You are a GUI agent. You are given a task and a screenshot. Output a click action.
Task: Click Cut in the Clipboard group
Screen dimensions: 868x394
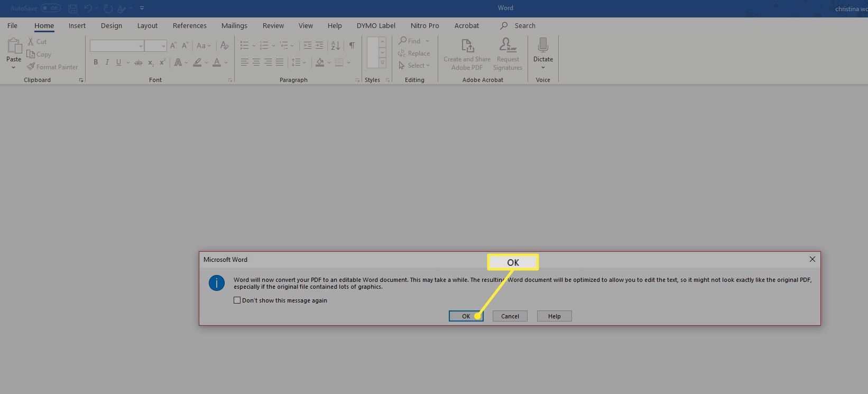[x=37, y=41]
